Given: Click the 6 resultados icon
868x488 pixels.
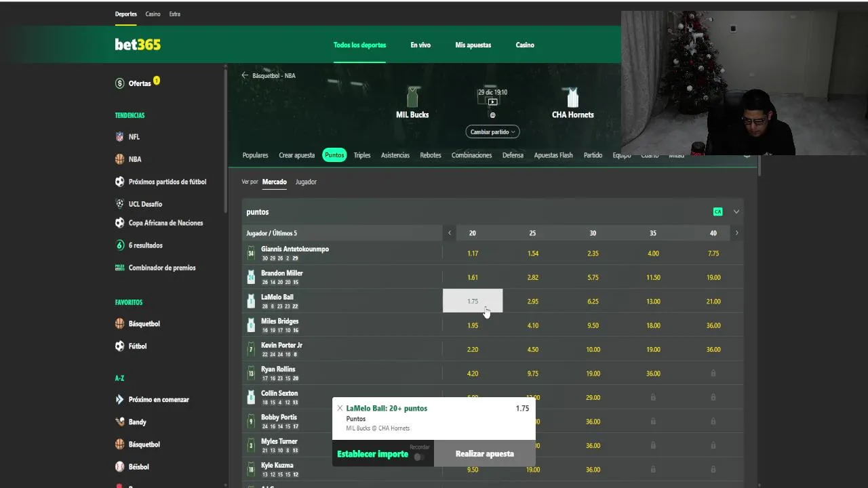Looking at the screenshot, I should (120, 245).
